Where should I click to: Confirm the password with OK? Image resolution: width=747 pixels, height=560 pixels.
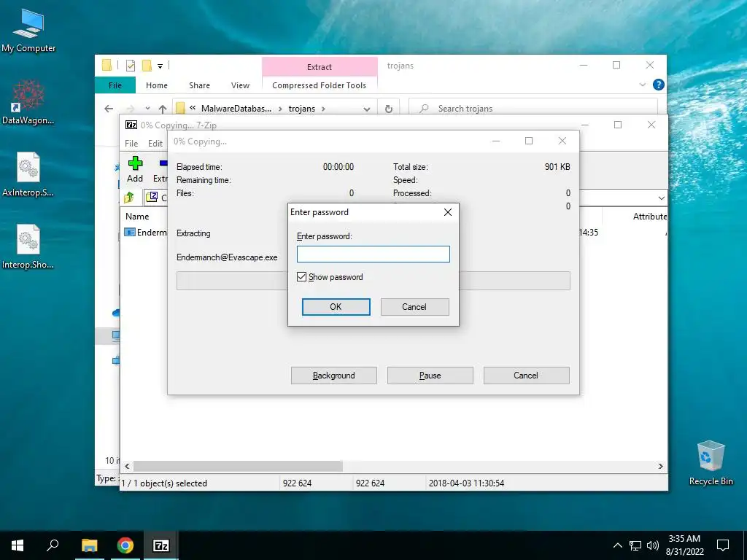pos(336,307)
